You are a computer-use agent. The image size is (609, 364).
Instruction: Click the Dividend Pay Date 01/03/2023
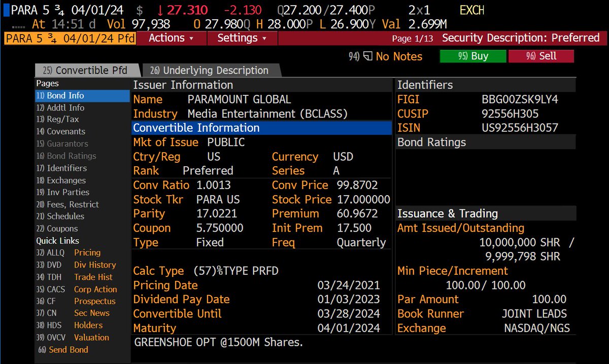coord(349,299)
